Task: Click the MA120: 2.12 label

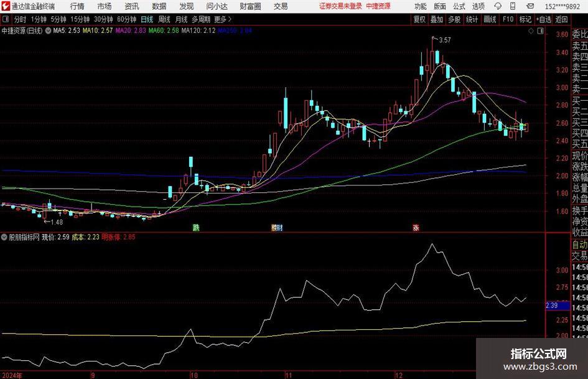Action: tap(198, 30)
